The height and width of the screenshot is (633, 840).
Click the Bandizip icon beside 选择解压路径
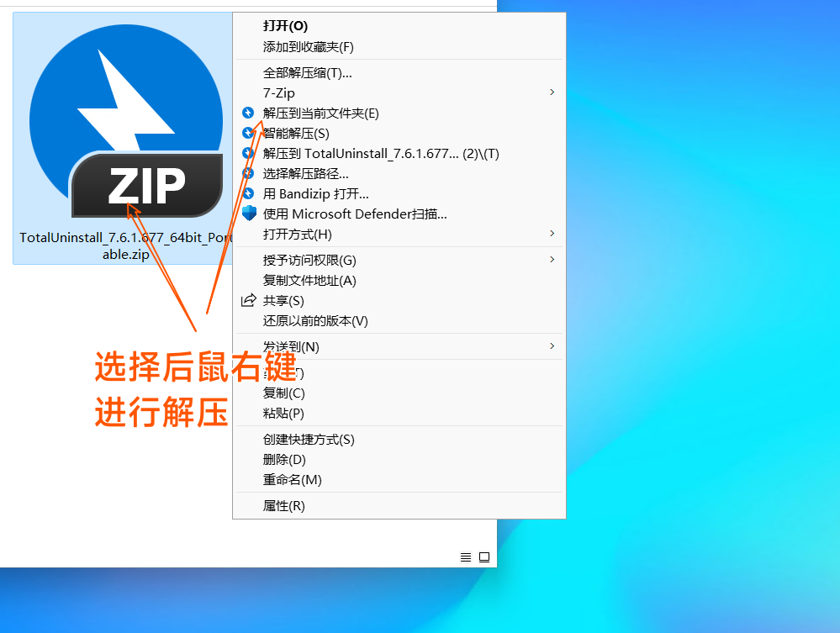tap(248, 173)
